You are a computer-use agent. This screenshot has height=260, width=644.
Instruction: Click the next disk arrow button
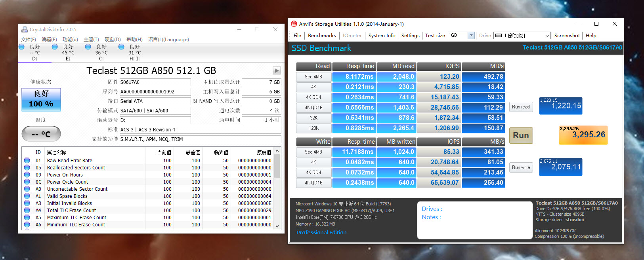coord(277,70)
